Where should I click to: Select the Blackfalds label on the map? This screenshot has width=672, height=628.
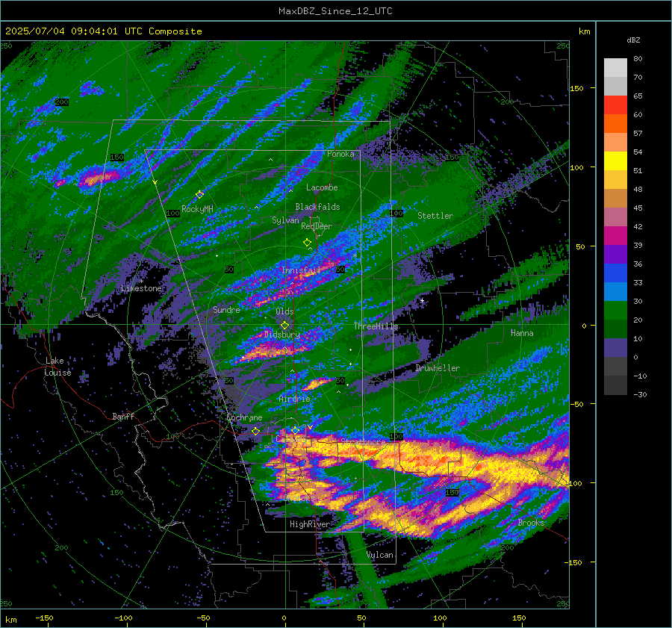[x=317, y=207]
